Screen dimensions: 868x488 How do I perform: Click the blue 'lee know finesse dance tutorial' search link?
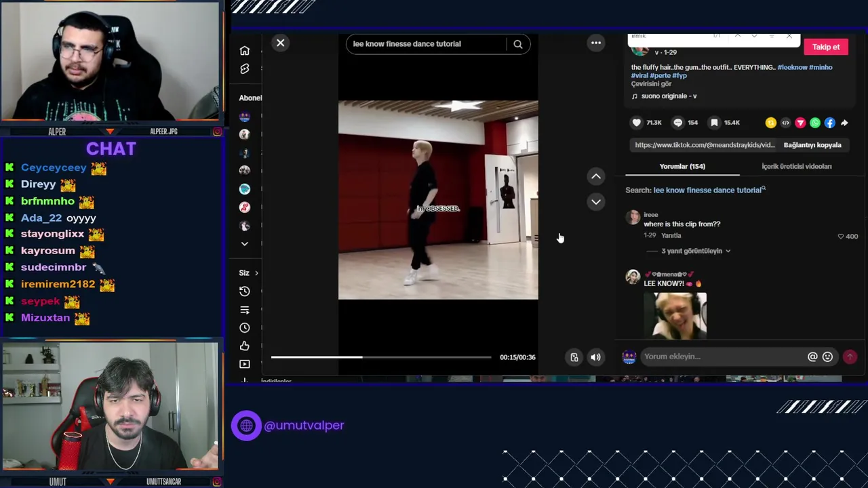(x=709, y=190)
